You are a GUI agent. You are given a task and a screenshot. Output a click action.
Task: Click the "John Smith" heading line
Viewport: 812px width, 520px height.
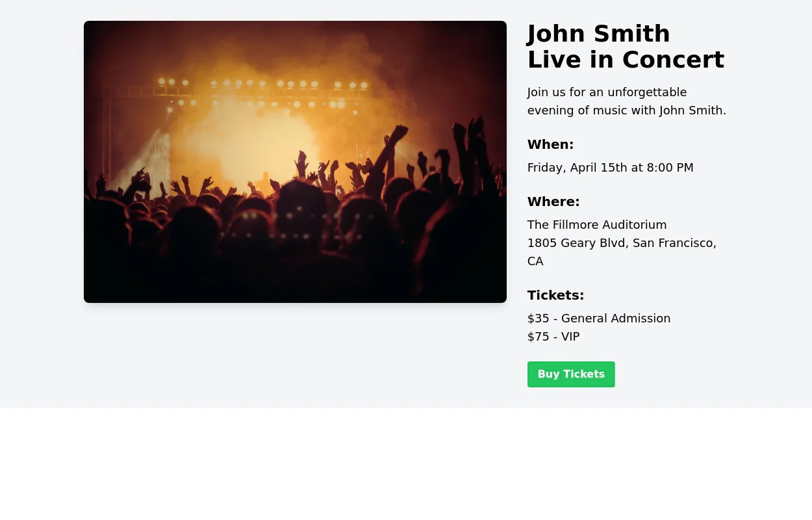[598, 34]
